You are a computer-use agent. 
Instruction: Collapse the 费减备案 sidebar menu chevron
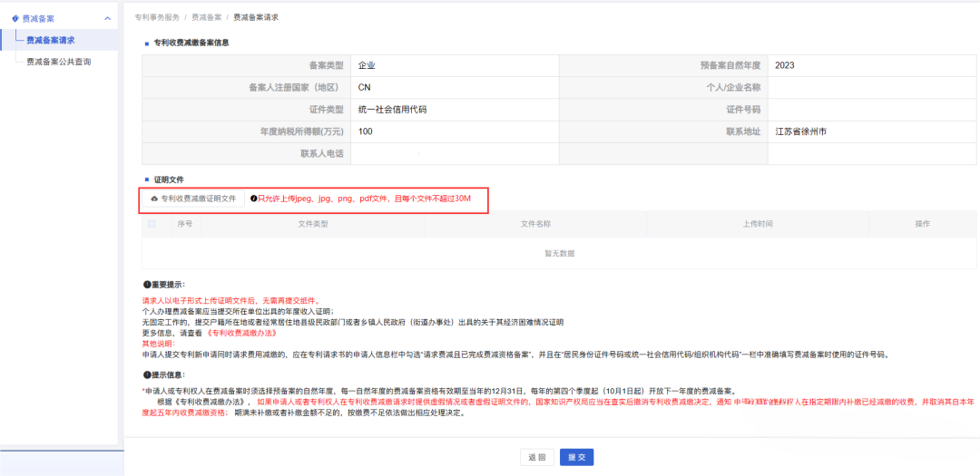(x=108, y=18)
